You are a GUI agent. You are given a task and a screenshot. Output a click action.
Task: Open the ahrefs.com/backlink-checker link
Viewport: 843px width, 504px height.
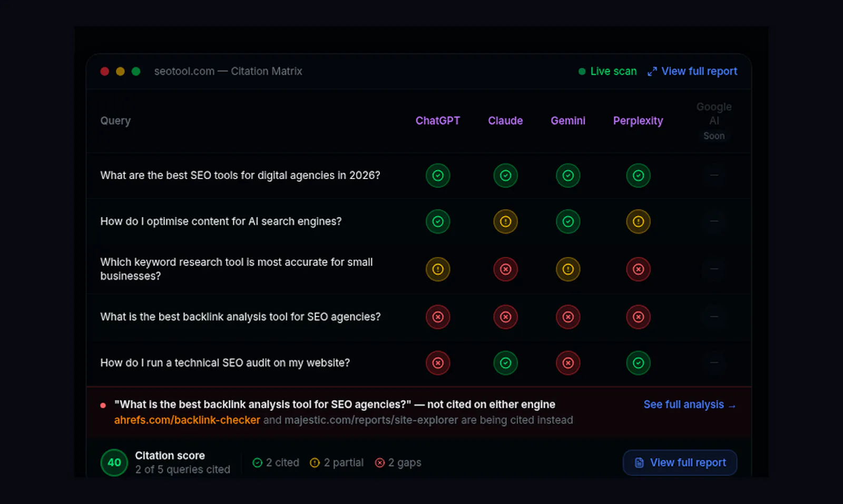(x=187, y=420)
